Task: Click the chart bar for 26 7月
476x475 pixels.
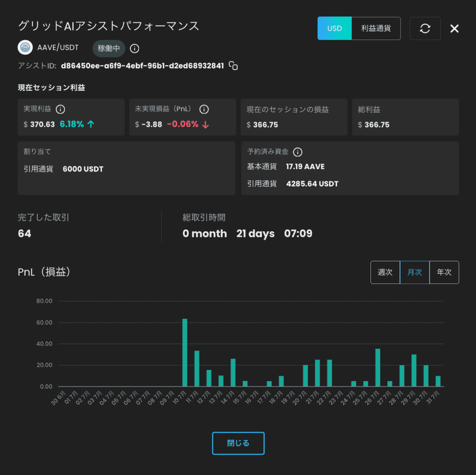Action: pos(378,367)
